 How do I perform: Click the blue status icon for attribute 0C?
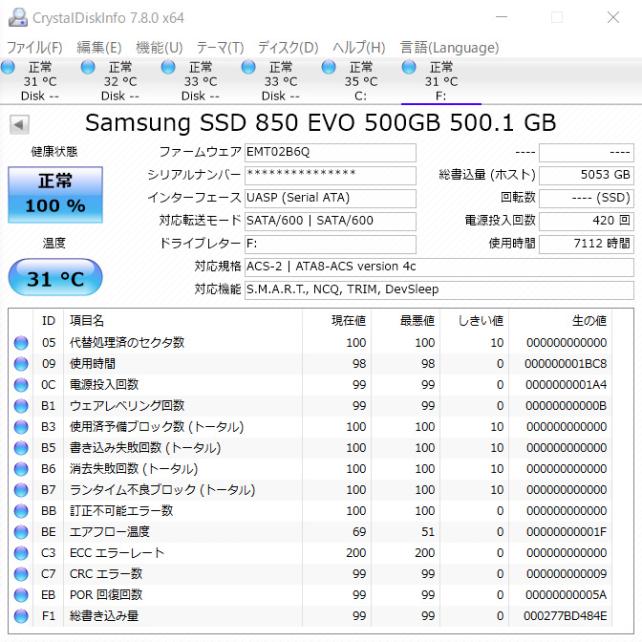click(21, 385)
